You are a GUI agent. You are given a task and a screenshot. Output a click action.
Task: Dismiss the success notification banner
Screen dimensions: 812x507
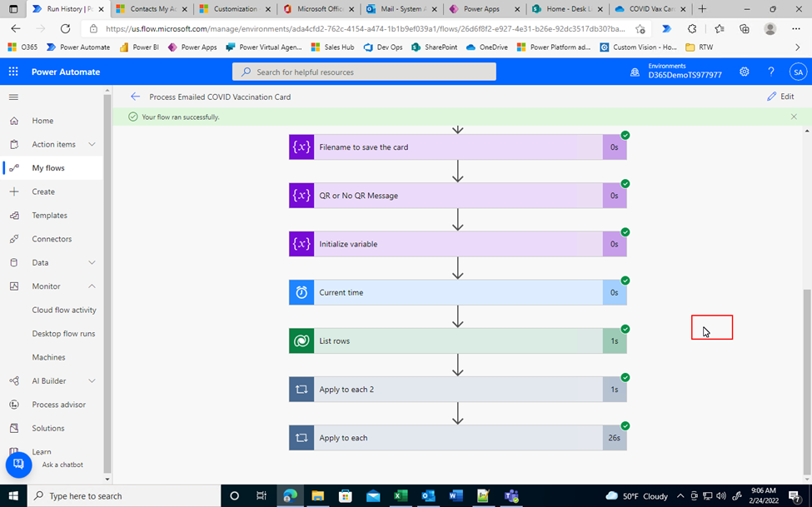point(794,117)
